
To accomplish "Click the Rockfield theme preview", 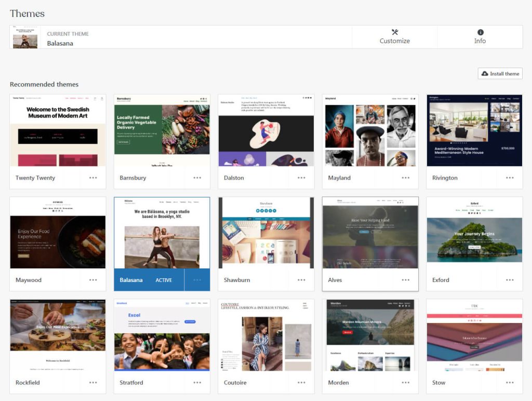I will pos(58,335).
